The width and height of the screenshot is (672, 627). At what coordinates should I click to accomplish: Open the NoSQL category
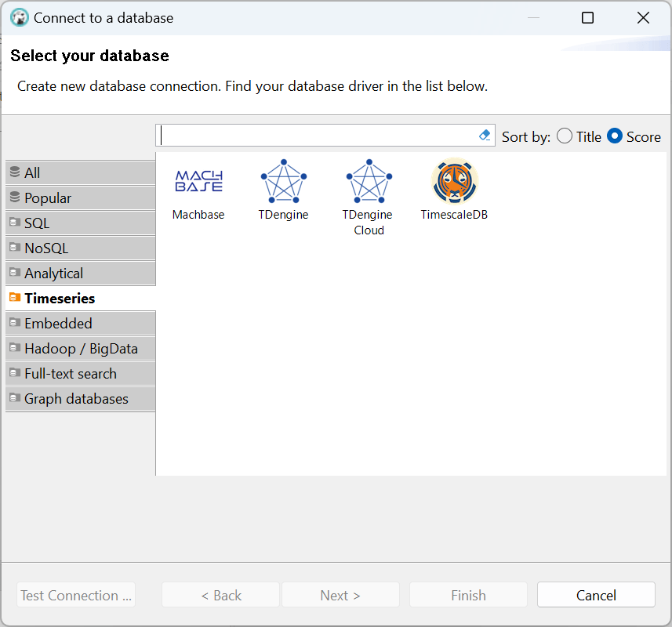point(79,248)
